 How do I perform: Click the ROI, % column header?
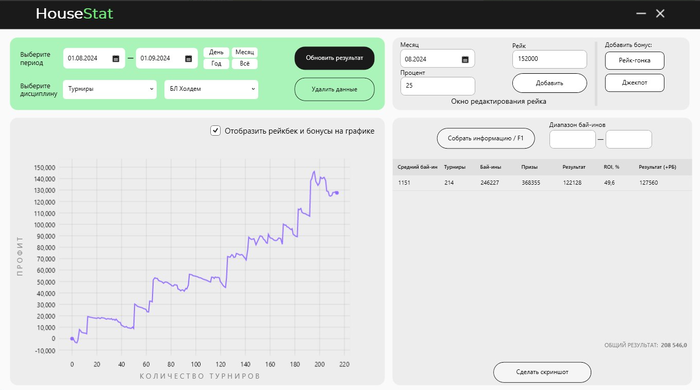click(x=611, y=167)
